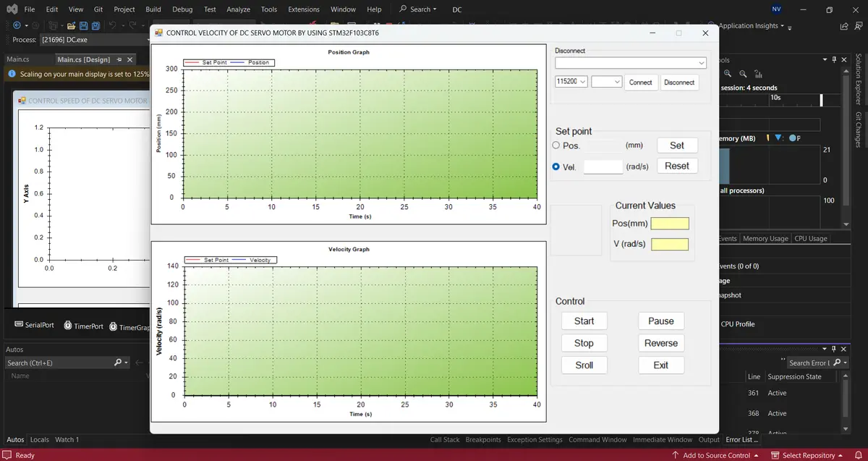Open the Memory Usage tab

click(x=765, y=238)
